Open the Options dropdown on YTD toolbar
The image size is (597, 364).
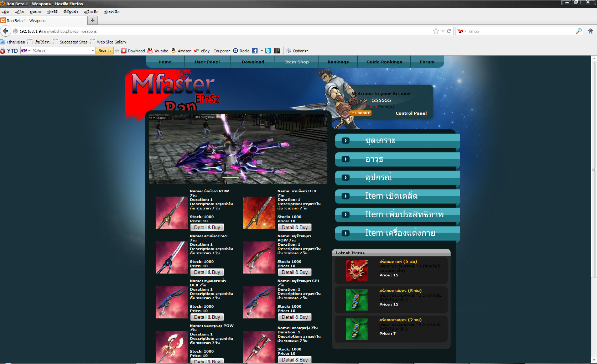point(297,51)
